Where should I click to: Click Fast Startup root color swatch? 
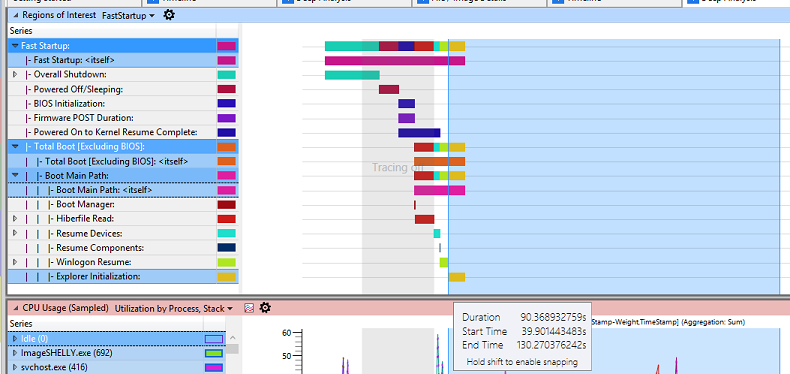pos(227,46)
